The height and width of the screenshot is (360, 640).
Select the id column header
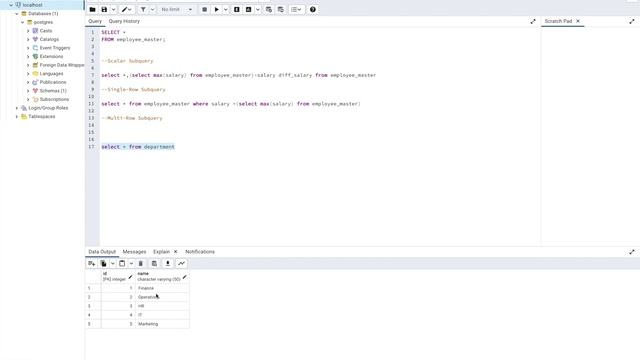[118, 276]
